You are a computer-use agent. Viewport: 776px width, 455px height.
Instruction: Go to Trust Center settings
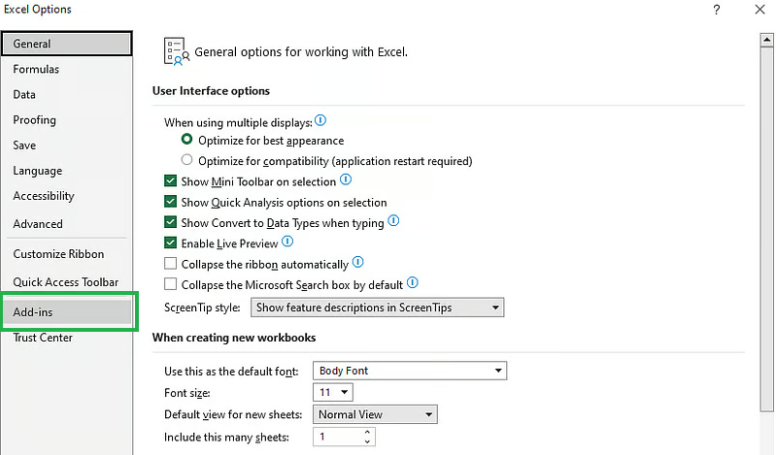click(x=43, y=338)
